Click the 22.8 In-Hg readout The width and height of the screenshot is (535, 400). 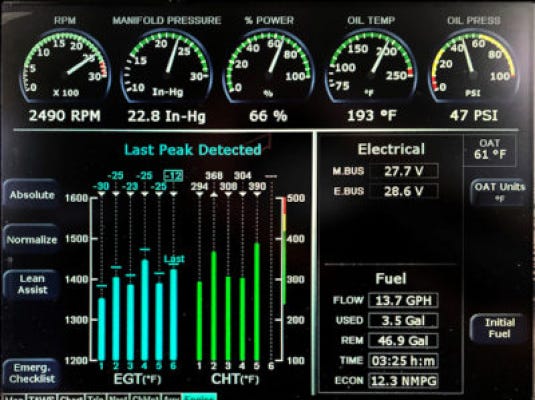click(x=167, y=116)
